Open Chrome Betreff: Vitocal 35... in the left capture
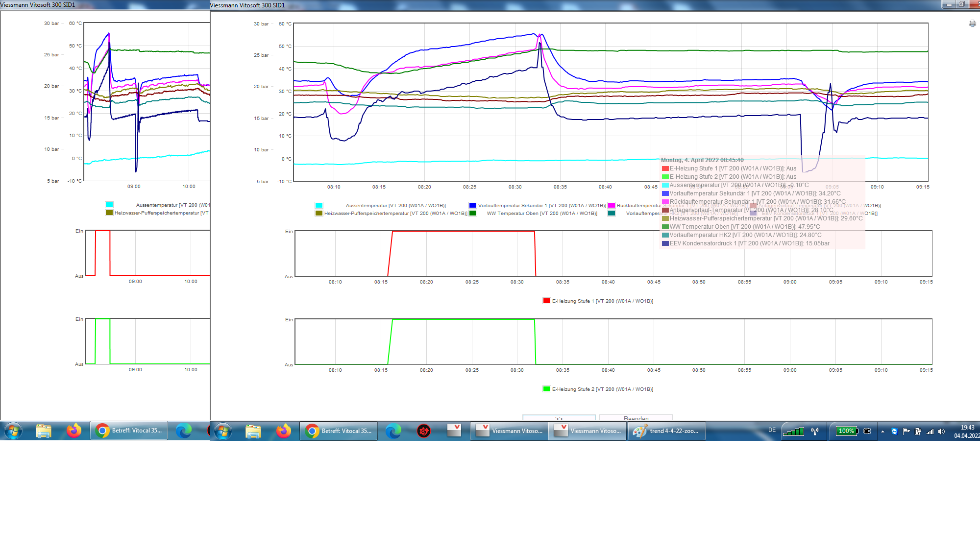 click(x=129, y=431)
